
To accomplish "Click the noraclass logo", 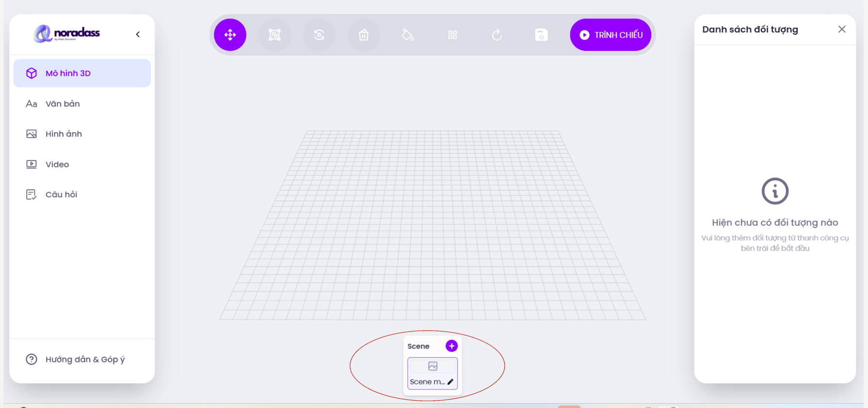I will pos(66,33).
